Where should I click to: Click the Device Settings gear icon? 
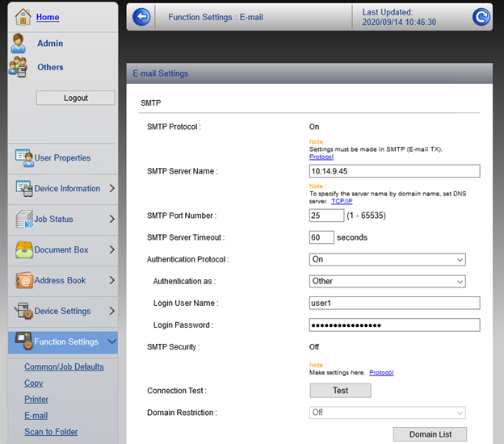click(23, 311)
